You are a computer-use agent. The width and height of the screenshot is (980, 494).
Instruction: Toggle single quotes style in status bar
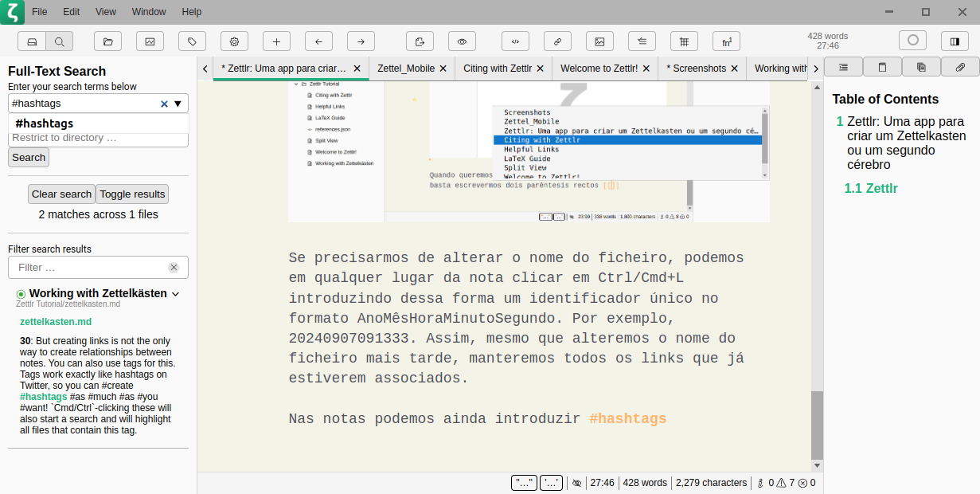[x=552, y=483]
